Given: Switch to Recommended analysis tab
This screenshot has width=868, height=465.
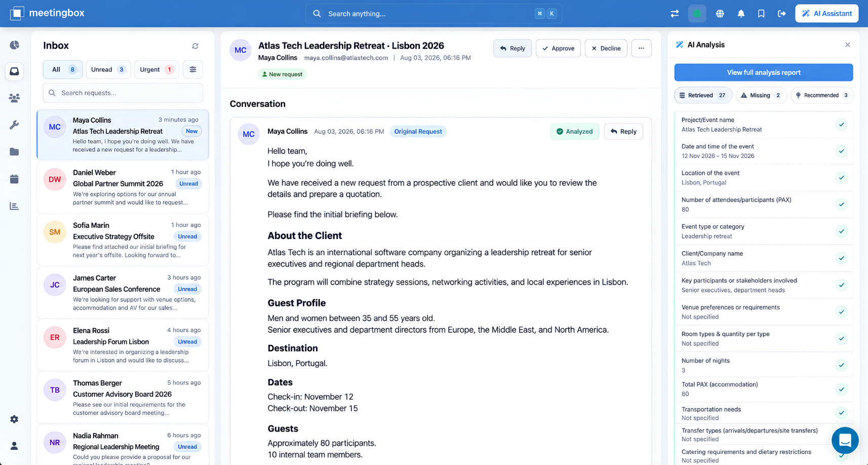Looking at the screenshot, I should coord(822,95).
